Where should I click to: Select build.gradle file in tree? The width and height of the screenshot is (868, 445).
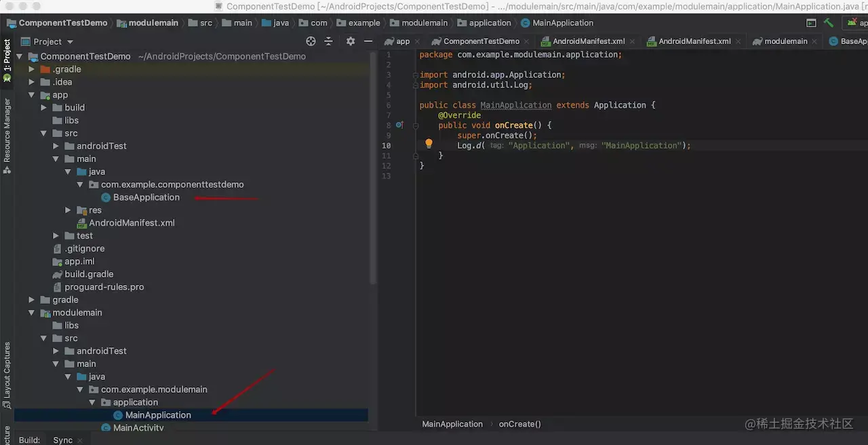[89, 274]
